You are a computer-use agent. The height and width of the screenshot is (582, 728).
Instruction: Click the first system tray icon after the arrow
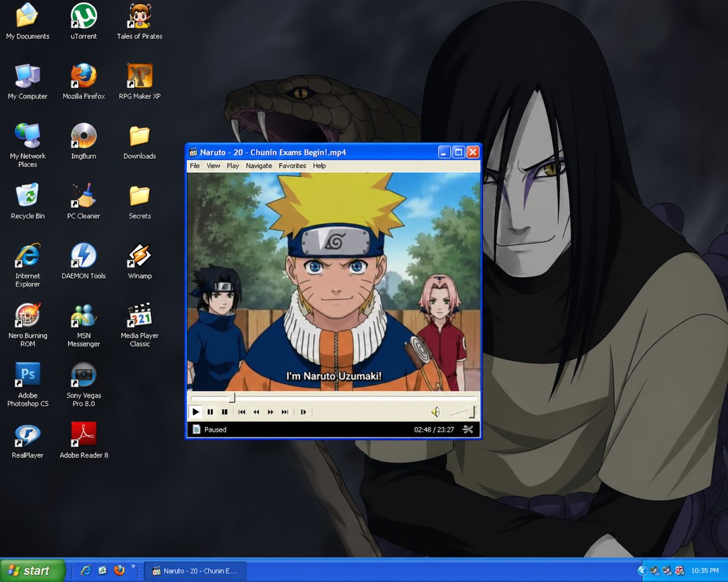(655, 570)
